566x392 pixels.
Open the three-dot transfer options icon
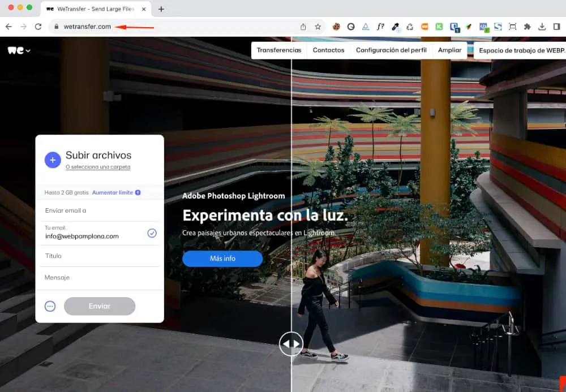tap(50, 306)
